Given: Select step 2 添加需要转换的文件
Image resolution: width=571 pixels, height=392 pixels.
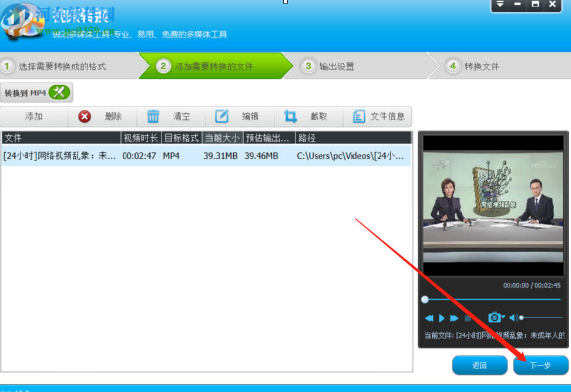Looking at the screenshot, I should pyautogui.click(x=216, y=66).
